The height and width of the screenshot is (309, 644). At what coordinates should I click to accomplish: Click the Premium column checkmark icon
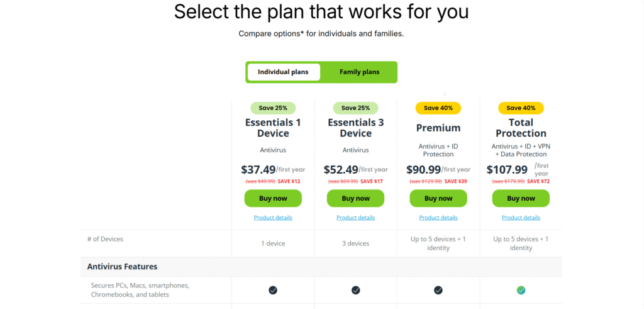[438, 290]
